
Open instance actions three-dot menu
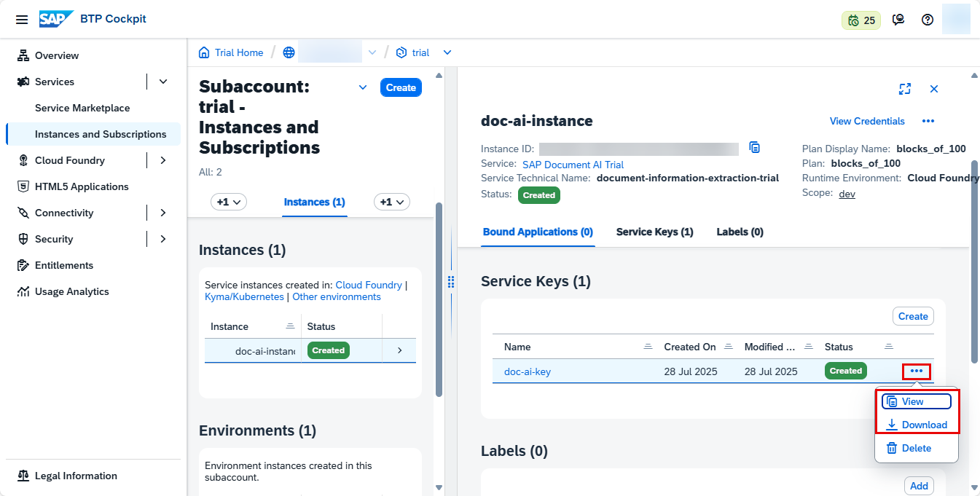click(x=928, y=121)
